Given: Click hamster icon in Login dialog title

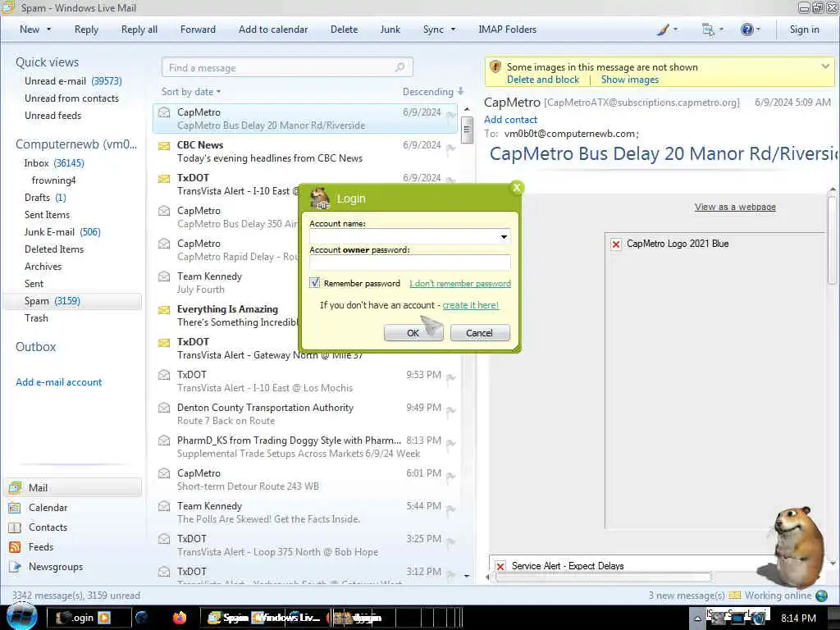Looking at the screenshot, I should [321, 199].
